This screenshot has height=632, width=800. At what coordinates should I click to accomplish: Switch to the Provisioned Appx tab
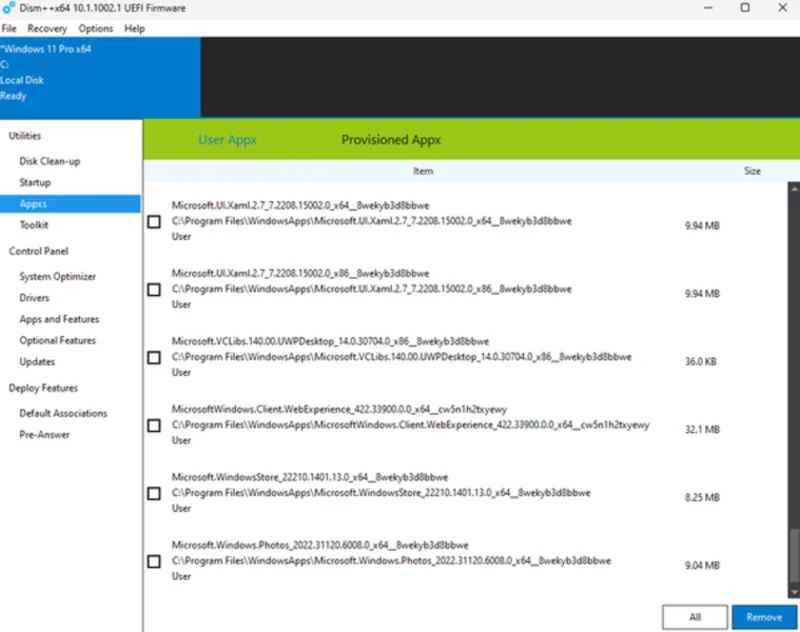click(391, 140)
